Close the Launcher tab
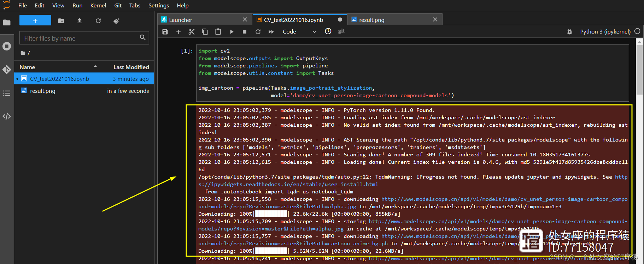This screenshot has width=644, height=264. click(245, 20)
